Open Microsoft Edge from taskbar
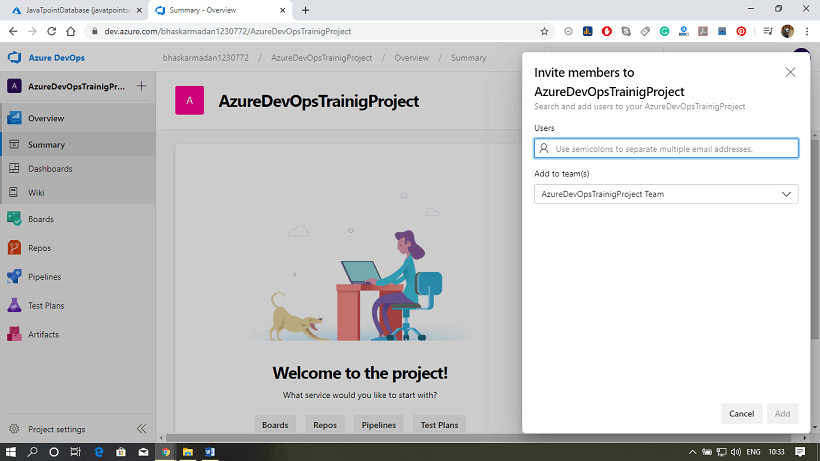 [98, 452]
